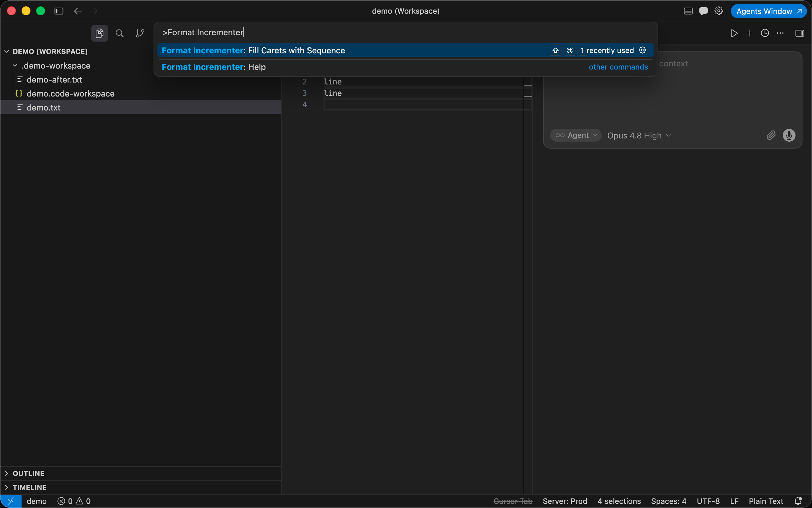Open the Opus 4.8 High model dropdown

tap(639, 135)
